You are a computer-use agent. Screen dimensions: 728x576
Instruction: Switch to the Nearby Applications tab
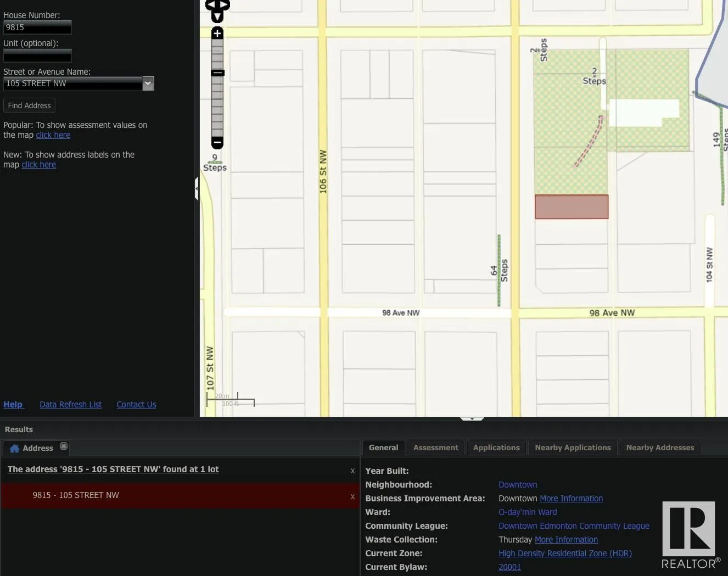click(x=573, y=448)
